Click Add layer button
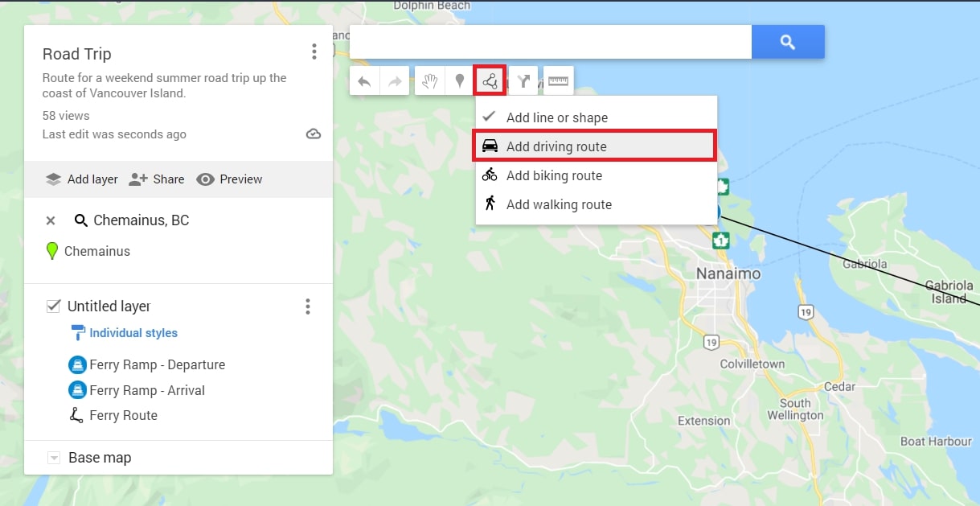Viewport: 980px width, 506px height. tap(82, 179)
